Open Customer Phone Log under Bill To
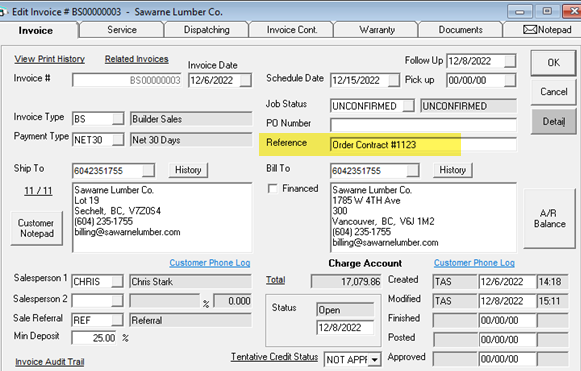 point(474,263)
